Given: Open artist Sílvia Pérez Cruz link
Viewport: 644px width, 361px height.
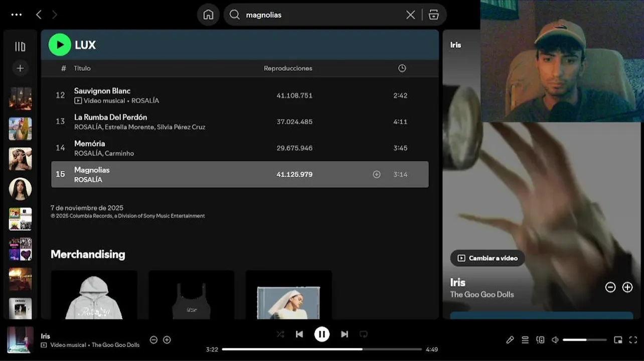Looking at the screenshot, I should click(181, 127).
